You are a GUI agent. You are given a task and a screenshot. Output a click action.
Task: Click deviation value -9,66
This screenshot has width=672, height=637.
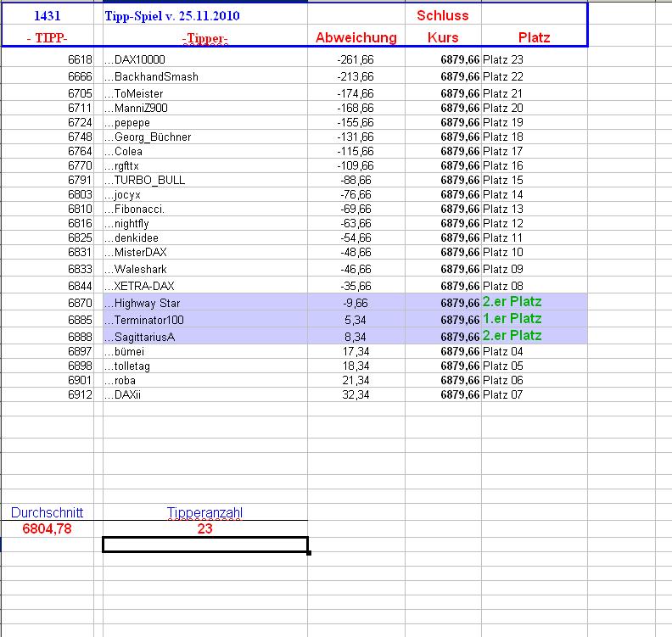click(356, 303)
